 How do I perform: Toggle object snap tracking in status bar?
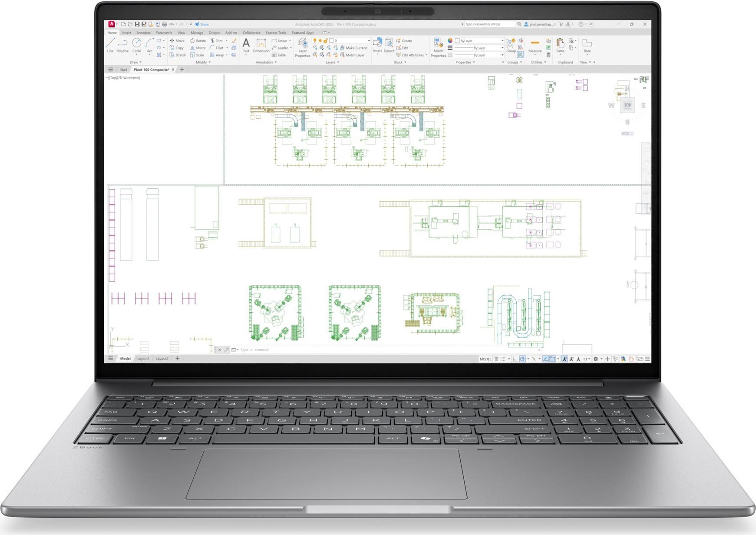[x=545, y=359]
